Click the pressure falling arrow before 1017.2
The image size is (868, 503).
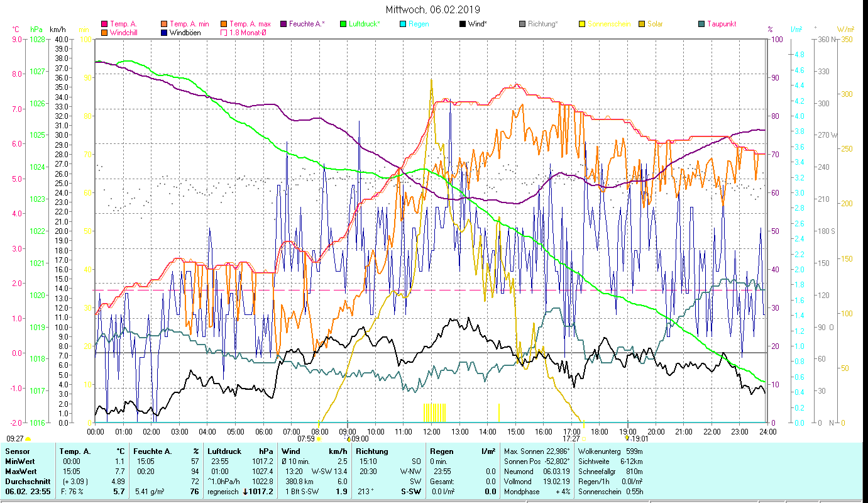coord(246,492)
